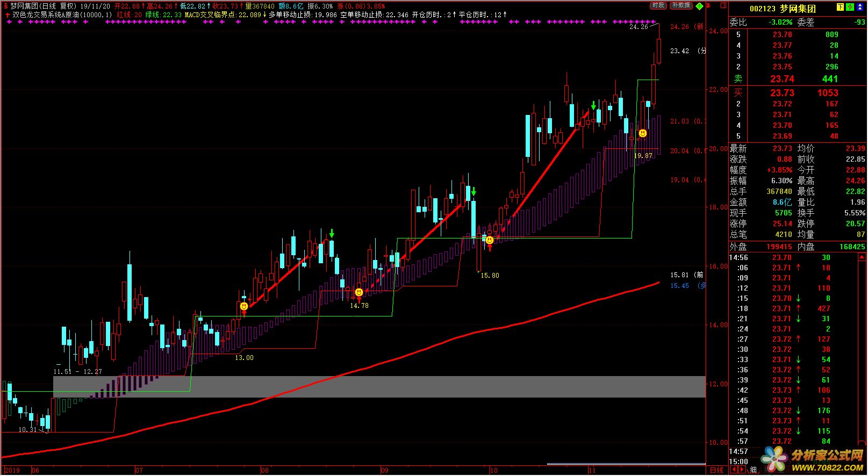Viewport: 868px width, 476px height.
Task: Click the 11.51 - 12.27 gap annotation
Action: point(77,372)
